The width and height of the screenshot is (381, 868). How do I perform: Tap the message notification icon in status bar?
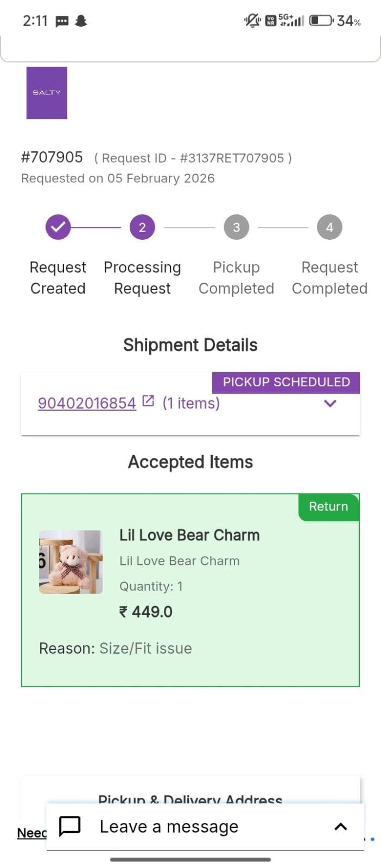(x=62, y=21)
